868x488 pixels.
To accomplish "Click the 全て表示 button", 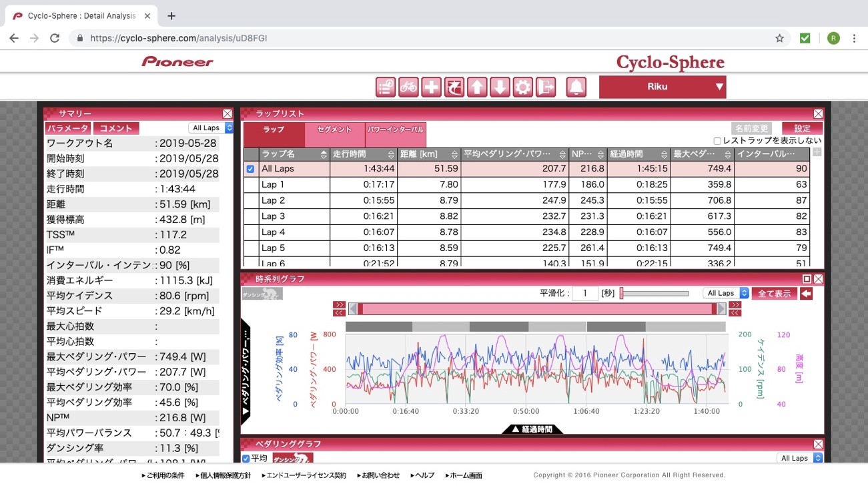I will (774, 293).
